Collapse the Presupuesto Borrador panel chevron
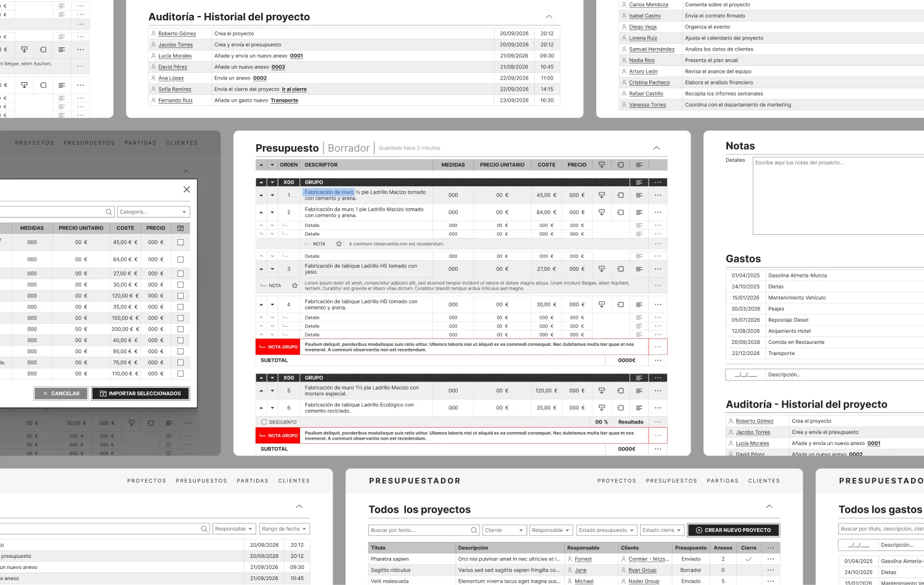924x585 pixels. [657, 148]
